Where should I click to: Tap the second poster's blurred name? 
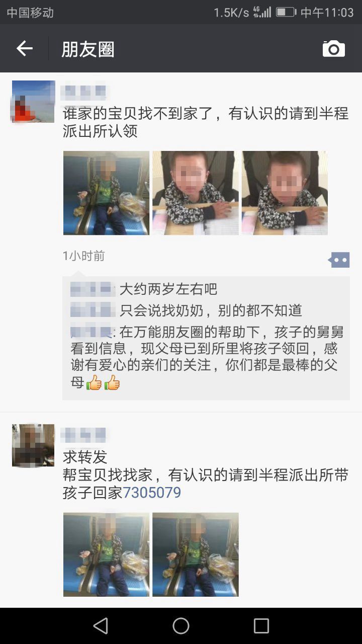[x=84, y=435]
